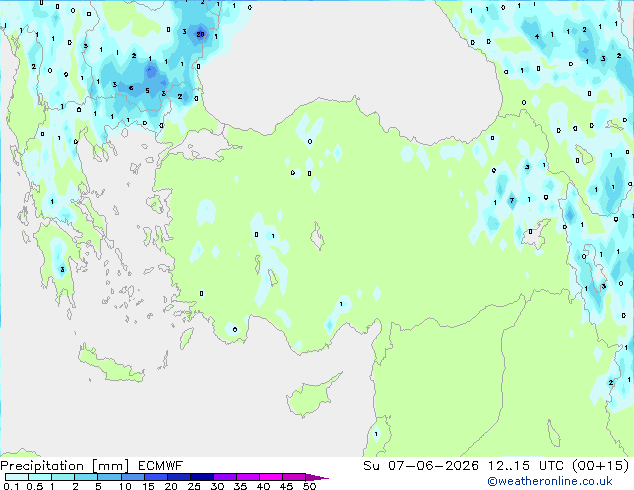Click the "Su 07-06-2026" date text
The height and width of the screenshot is (490, 634).
point(421,466)
